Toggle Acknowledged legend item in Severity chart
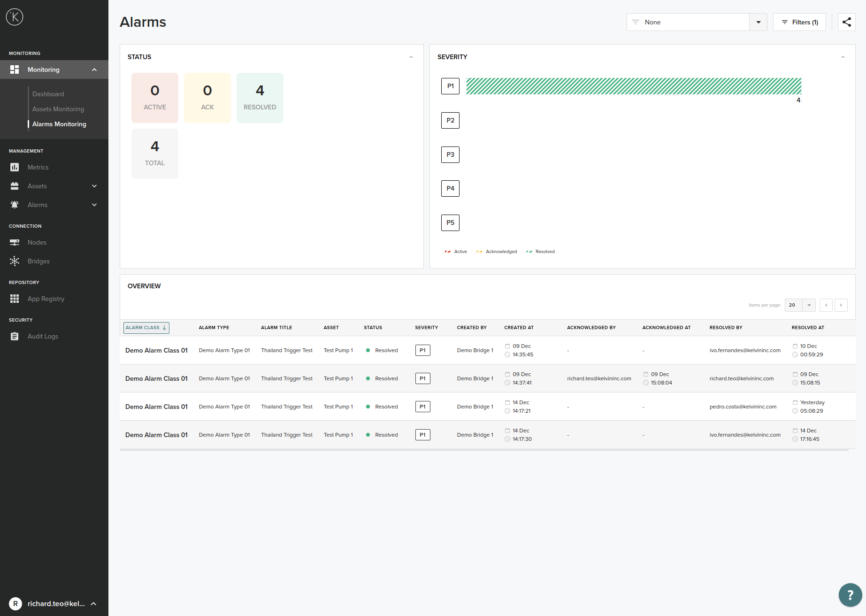 [x=497, y=252]
